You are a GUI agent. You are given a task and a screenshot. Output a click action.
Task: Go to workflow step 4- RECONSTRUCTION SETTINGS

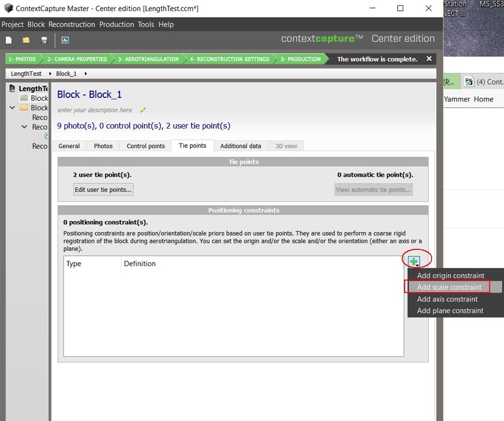[229, 59]
